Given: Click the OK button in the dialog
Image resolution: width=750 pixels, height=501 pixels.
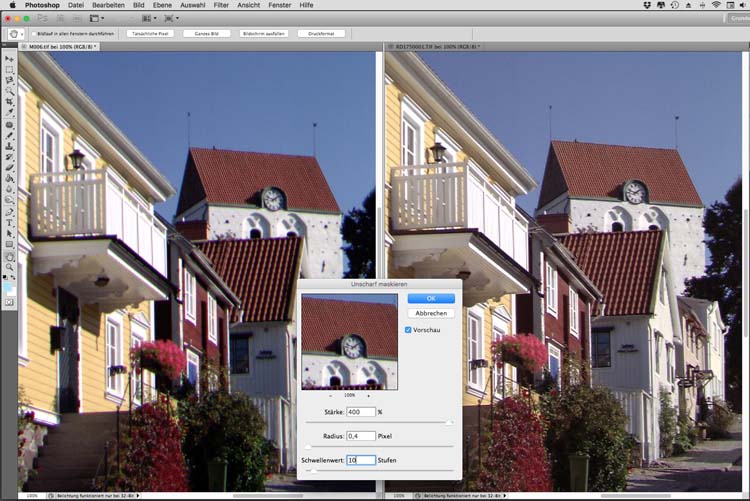Looking at the screenshot, I should point(430,298).
